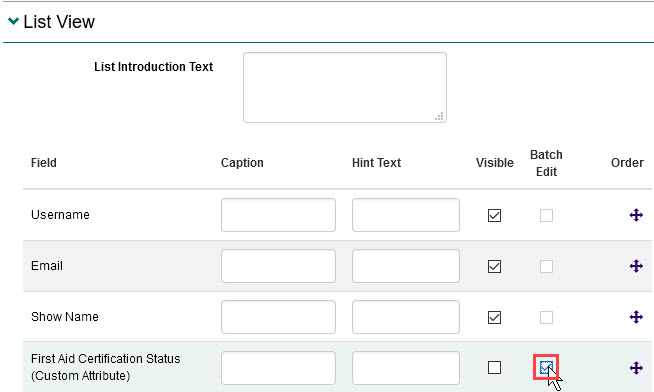Click the List Introduction Text label
The width and height of the screenshot is (654, 392).
(x=153, y=67)
